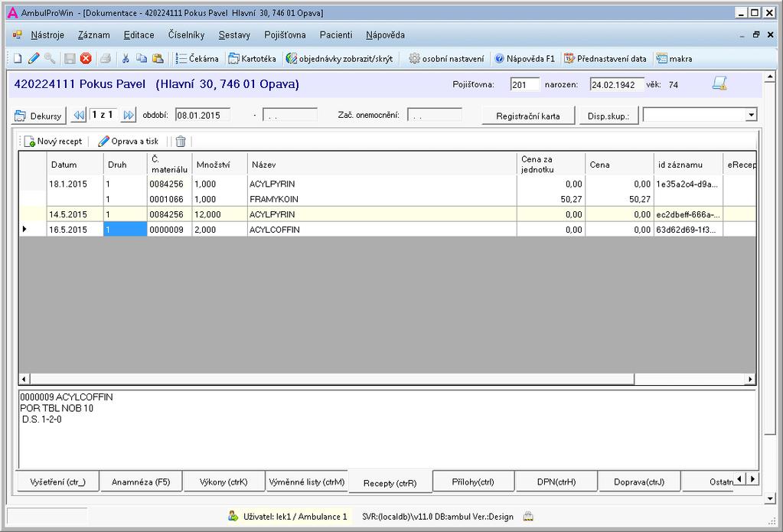Select the FRAMYKOIN row name cell
Image resolution: width=783 pixels, height=532 pixels.
pos(382,199)
